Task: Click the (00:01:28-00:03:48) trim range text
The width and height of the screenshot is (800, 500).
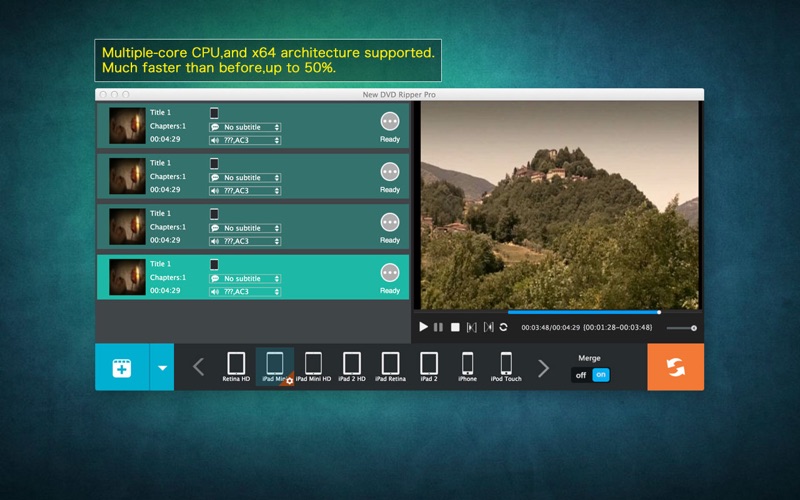Action: pos(618,328)
